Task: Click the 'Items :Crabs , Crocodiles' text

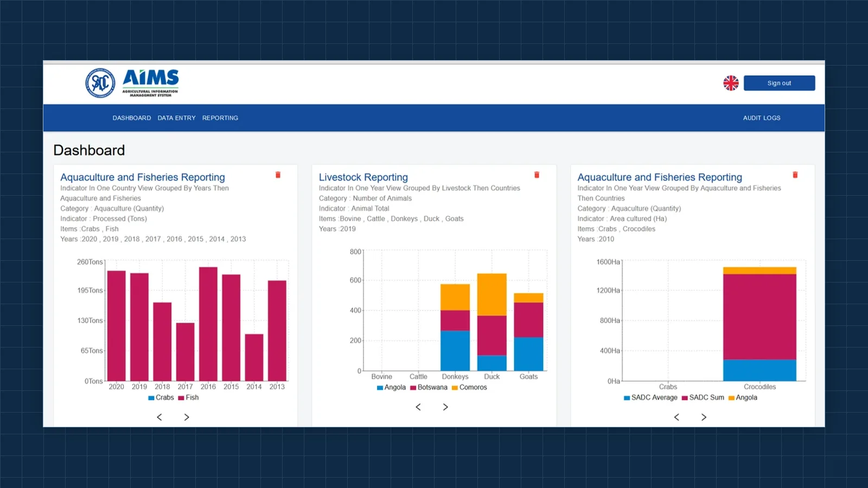Action: coord(616,229)
